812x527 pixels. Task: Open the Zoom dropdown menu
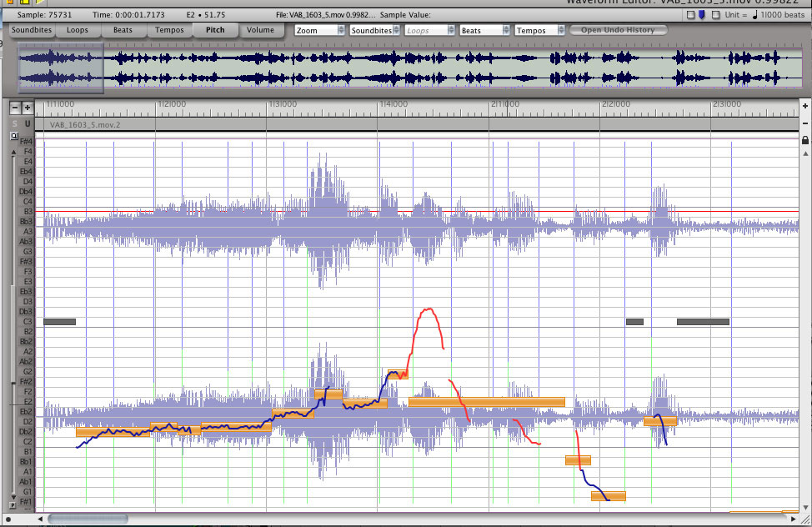coord(319,30)
